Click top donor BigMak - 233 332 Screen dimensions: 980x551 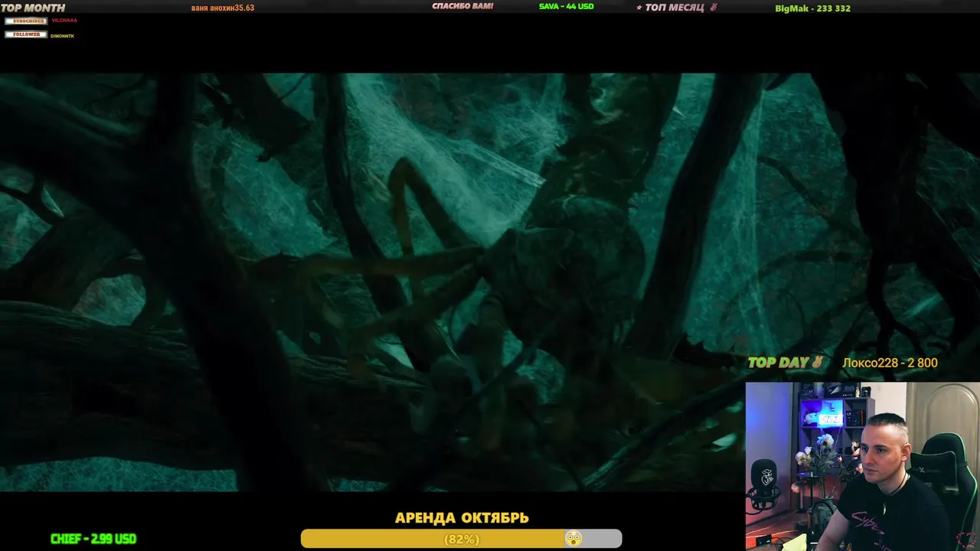[x=812, y=8]
